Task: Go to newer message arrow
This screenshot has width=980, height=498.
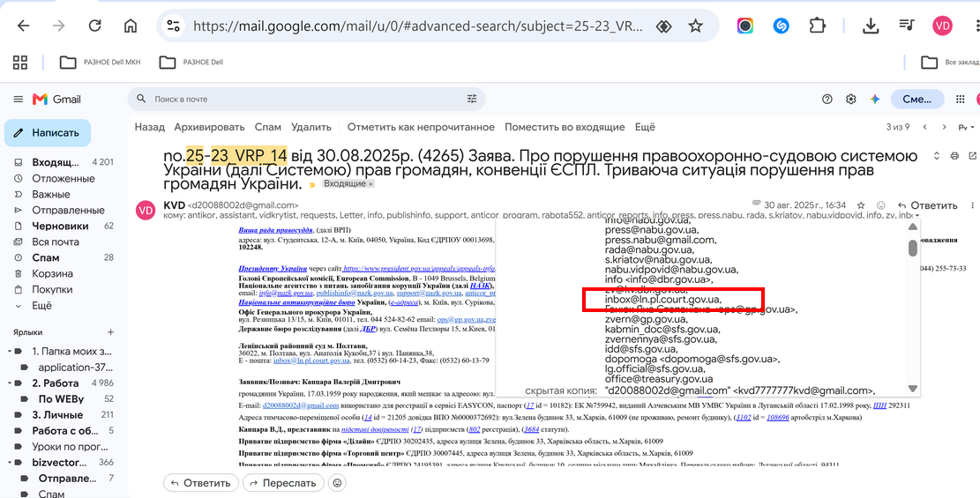Action: [x=924, y=127]
